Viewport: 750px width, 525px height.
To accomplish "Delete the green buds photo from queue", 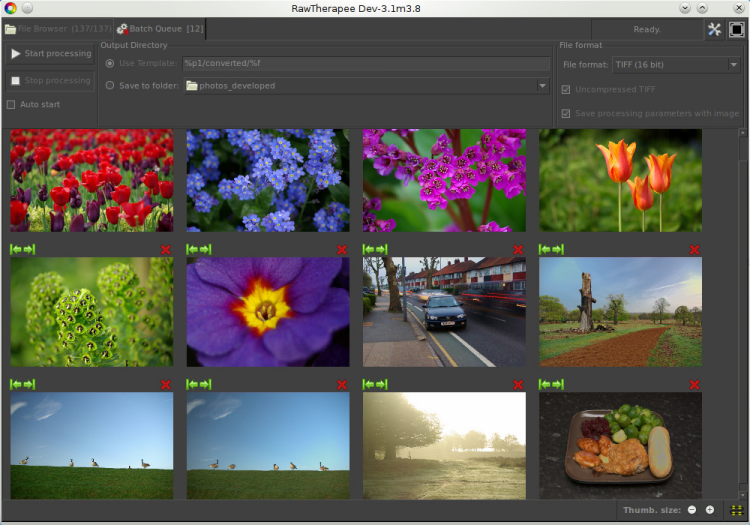I will click(x=166, y=249).
